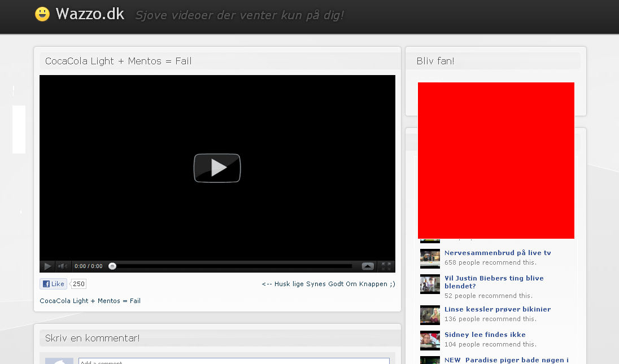This screenshot has width=619, height=364.
Task: Click 136 people recommend this text
Action: pyautogui.click(x=490, y=319)
